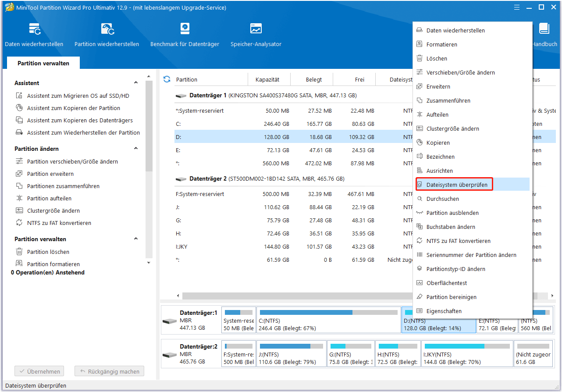Click Dateisystem überprüfen menu entry

pyautogui.click(x=473, y=185)
